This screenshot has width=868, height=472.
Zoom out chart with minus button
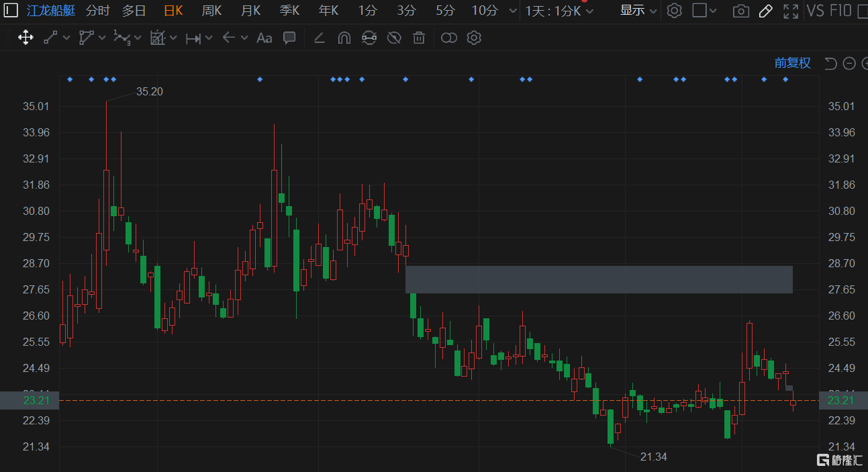(x=849, y=63)
